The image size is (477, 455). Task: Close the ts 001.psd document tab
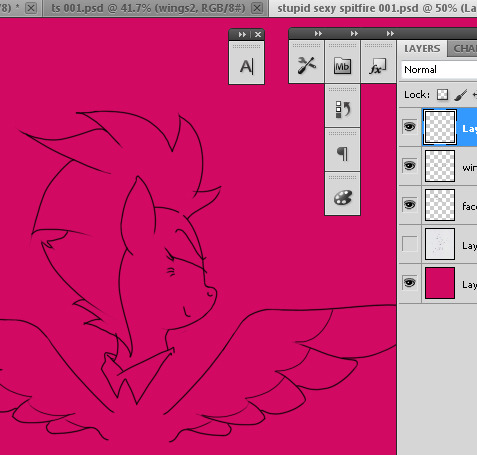[257, 8]
